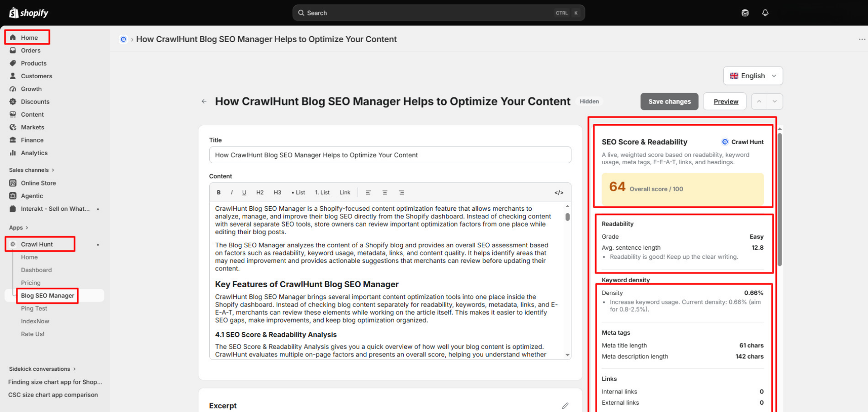The image size is (868, 412).
Task: Insert a bulleted list
Action: tap(298, 193)
